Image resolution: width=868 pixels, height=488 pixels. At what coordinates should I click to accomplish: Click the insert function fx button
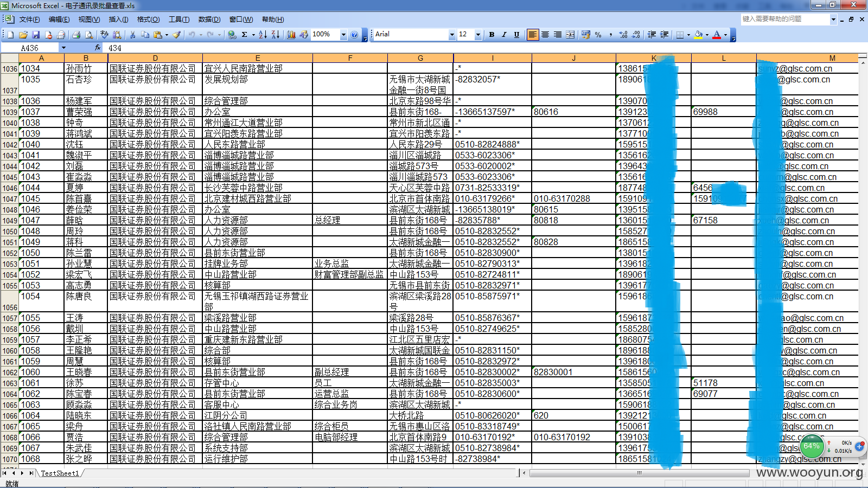point(98,48)
